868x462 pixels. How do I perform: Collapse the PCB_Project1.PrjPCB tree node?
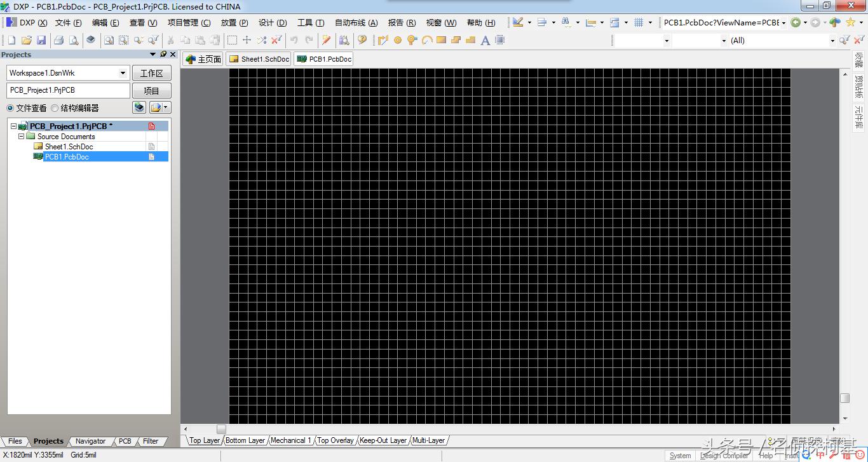pos(13,126)
